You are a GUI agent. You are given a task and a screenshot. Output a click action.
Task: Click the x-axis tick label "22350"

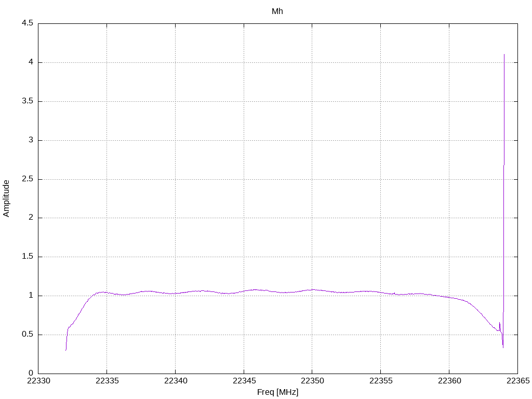click(x=312, y=381)
